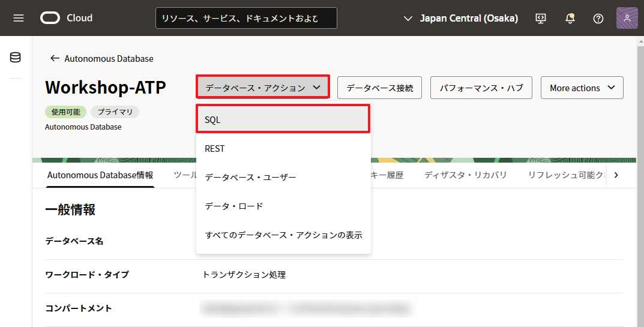
Task: Collapse the データベース・アクション dropdown
Action: coord(263,88)
